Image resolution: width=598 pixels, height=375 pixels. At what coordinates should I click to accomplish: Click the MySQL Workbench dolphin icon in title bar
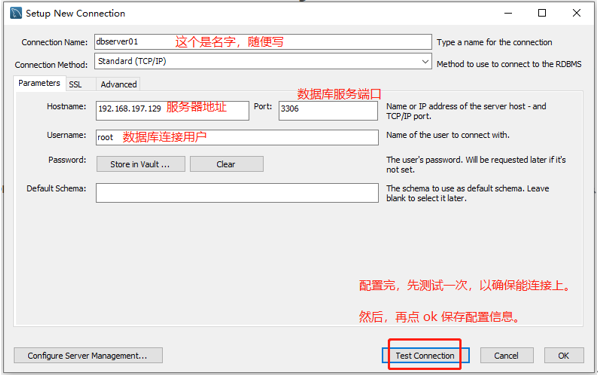(x=16, y=13)
